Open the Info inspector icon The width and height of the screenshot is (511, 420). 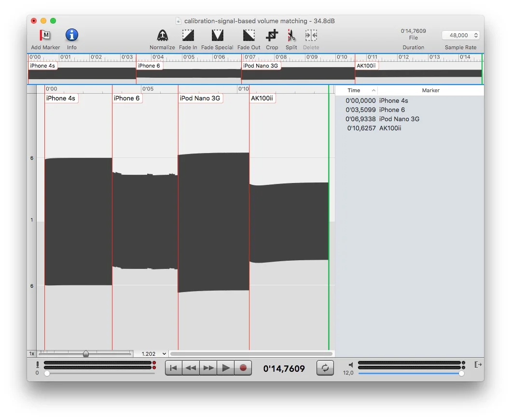[x=72, y=35]
